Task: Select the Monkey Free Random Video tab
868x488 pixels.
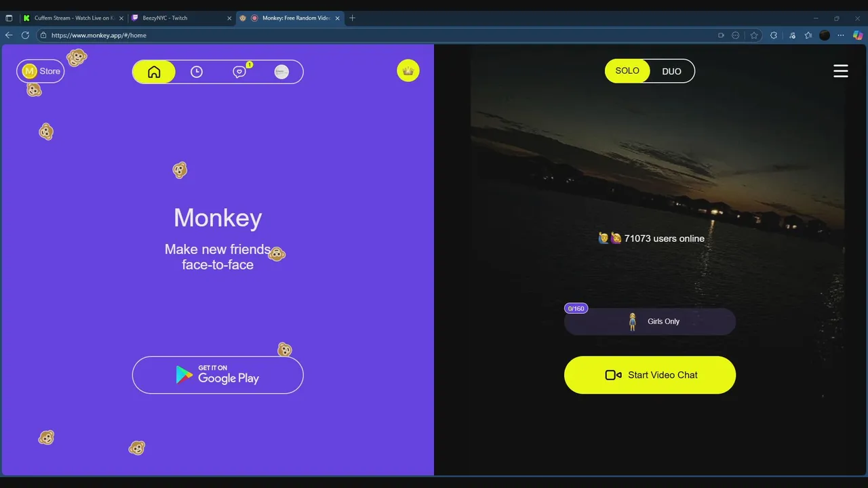Action: pos(290,18)
